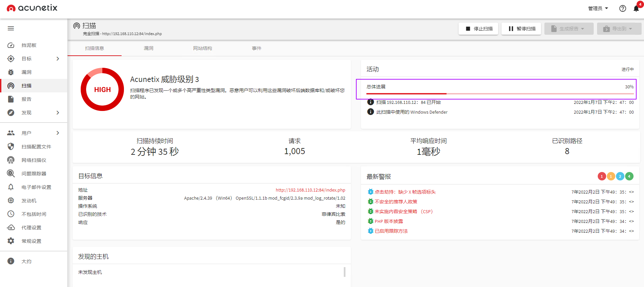Open 扫描配置文件 shield icon
The image size is (644, 287).
point(11,146)
